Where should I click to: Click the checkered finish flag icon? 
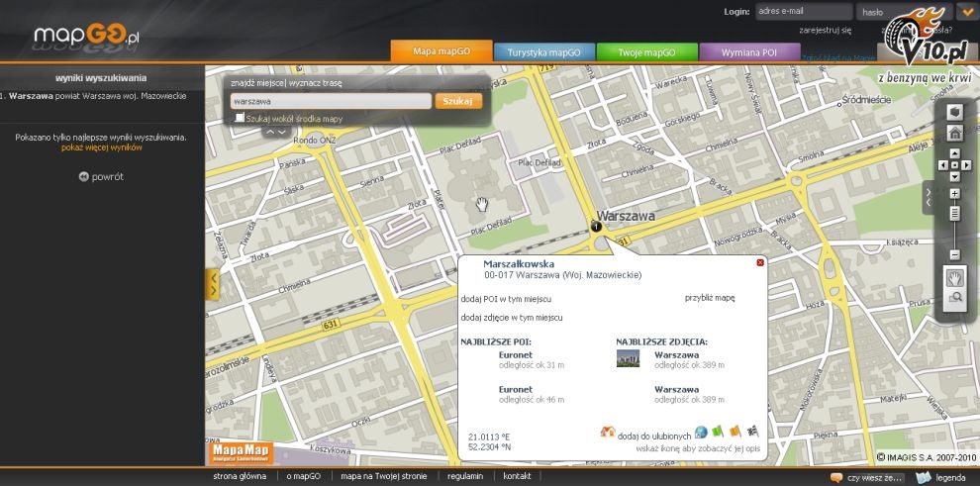[752, 431]
